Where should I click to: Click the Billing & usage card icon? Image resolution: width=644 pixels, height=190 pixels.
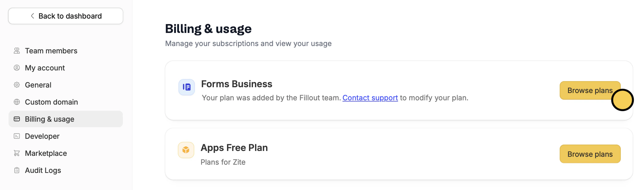pos(17,119)
